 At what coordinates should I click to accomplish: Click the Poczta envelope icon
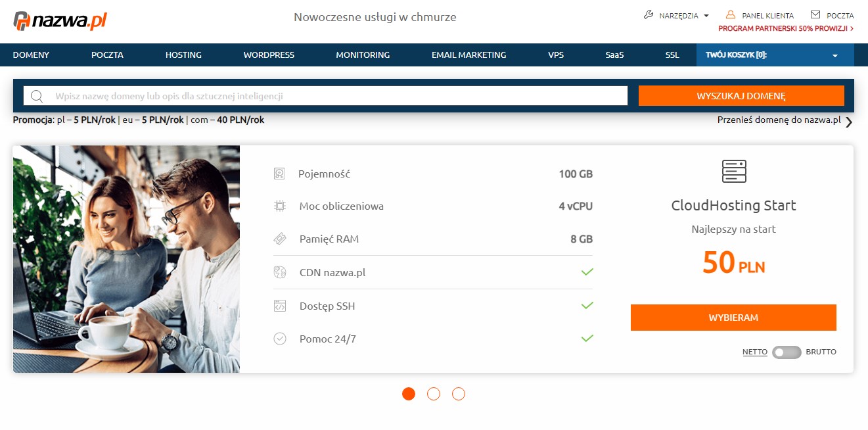815,15
